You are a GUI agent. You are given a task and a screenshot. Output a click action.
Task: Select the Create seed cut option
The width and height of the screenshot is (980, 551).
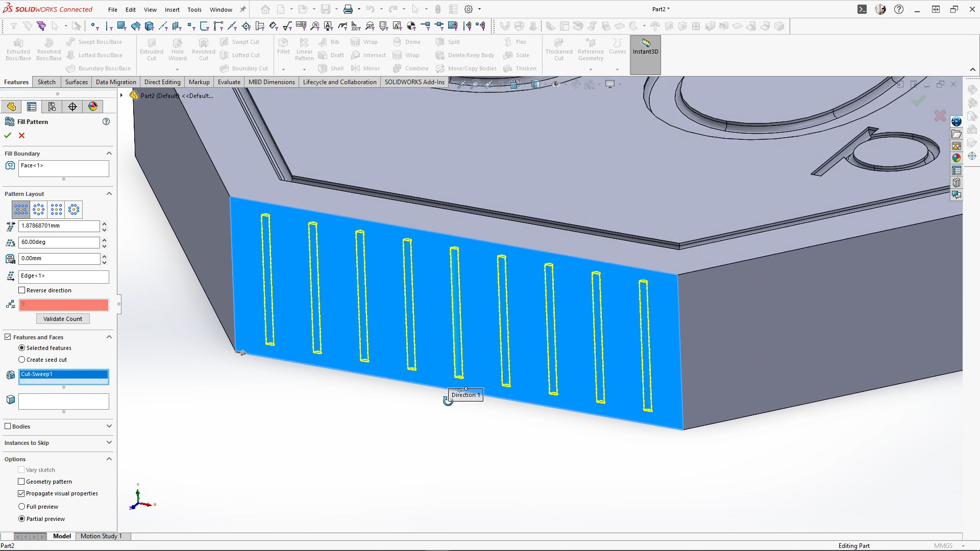21,360
